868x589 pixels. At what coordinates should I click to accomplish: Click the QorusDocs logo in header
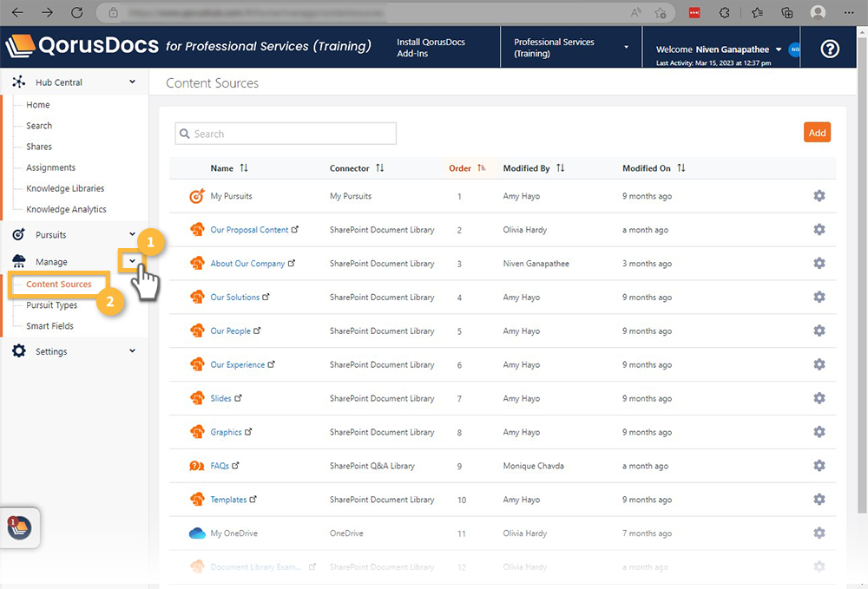click(82, 46)
